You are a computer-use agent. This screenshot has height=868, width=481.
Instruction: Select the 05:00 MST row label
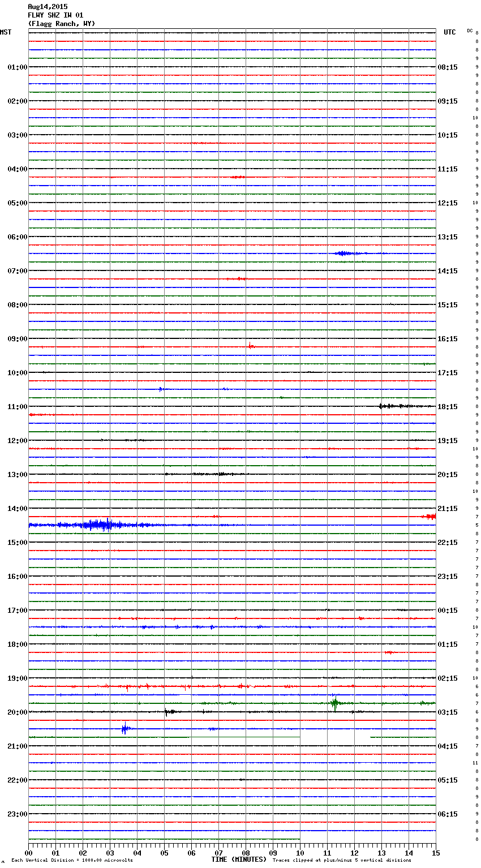tap(18, 203)
